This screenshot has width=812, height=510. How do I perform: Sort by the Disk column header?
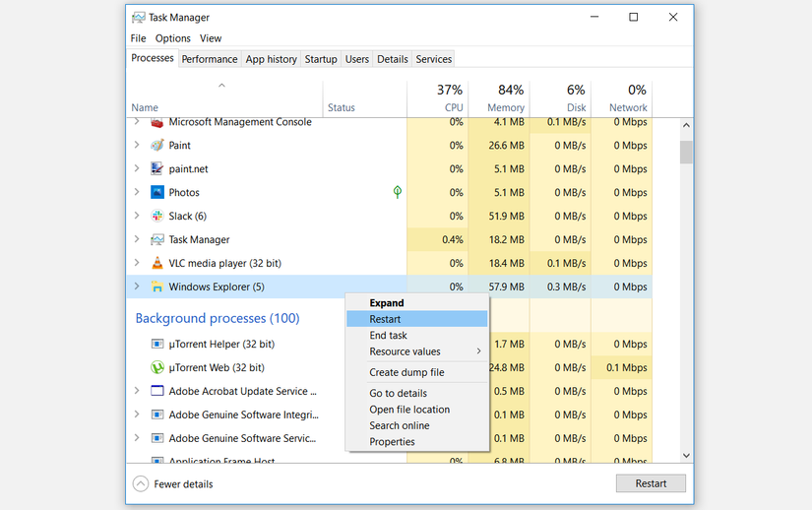click(x=560, y=98)
